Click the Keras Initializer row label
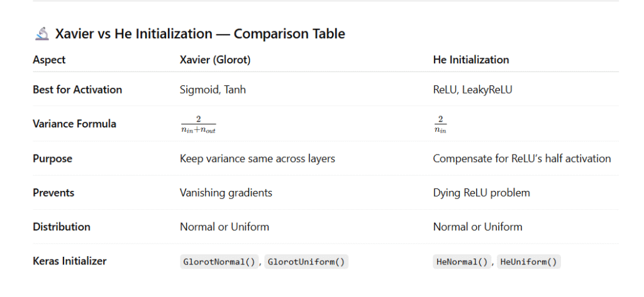This screenshot has width=644, height=297. coord(70,261)
